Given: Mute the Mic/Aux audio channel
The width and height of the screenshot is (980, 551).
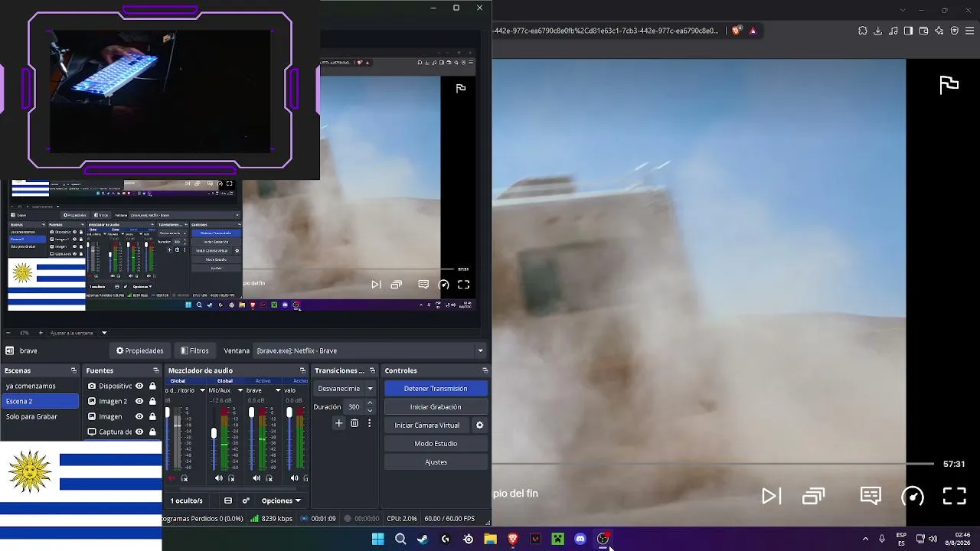Looking at the screenshot, I should pos(219,478).
